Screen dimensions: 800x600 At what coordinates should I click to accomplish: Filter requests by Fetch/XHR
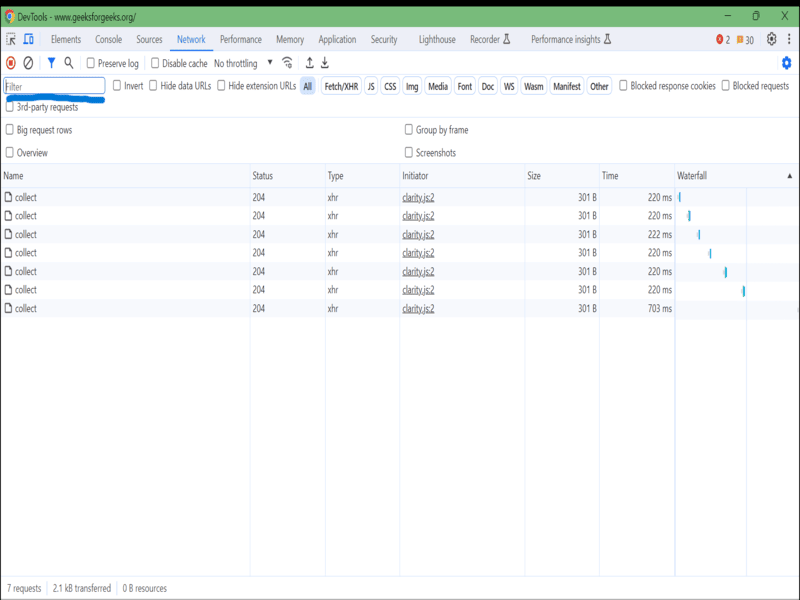point(341,86)
